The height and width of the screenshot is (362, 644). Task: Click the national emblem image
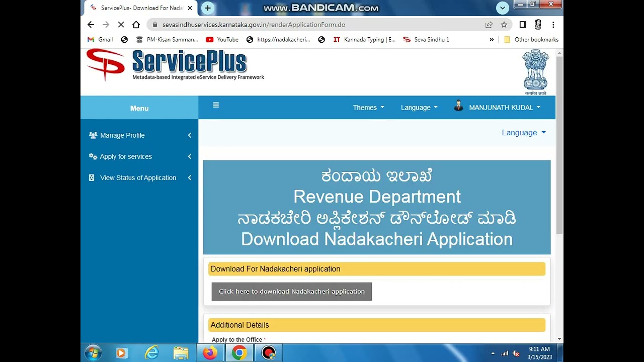click(x=535, y=72)
